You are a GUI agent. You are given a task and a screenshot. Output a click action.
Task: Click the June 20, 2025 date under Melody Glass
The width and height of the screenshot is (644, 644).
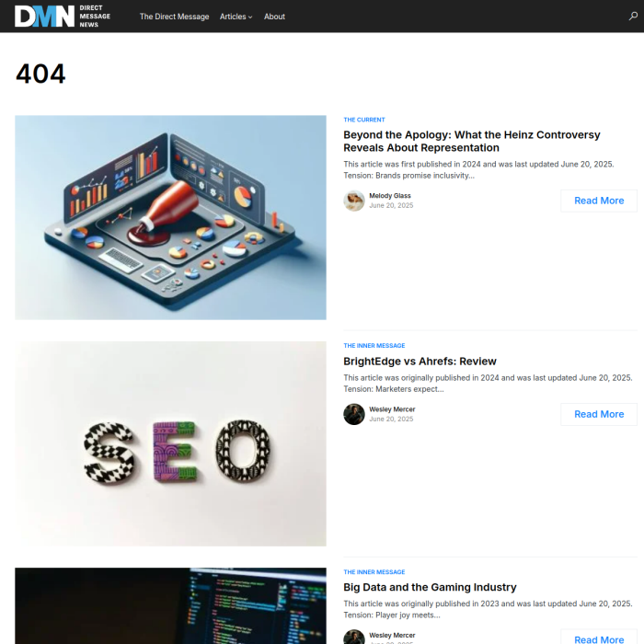391,205
